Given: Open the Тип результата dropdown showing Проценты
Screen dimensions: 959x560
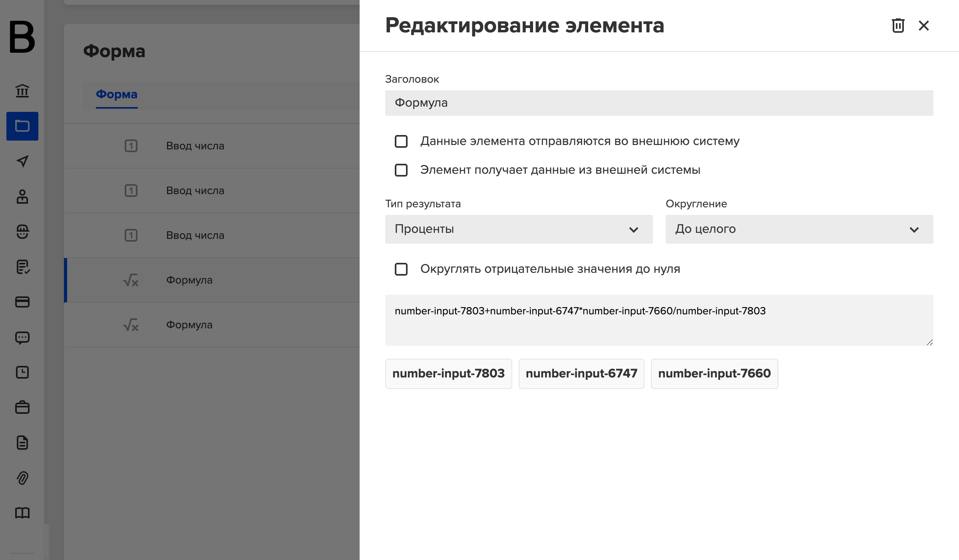Looking at the screenshot, I should pyautogui.click(x=519, y=229).
